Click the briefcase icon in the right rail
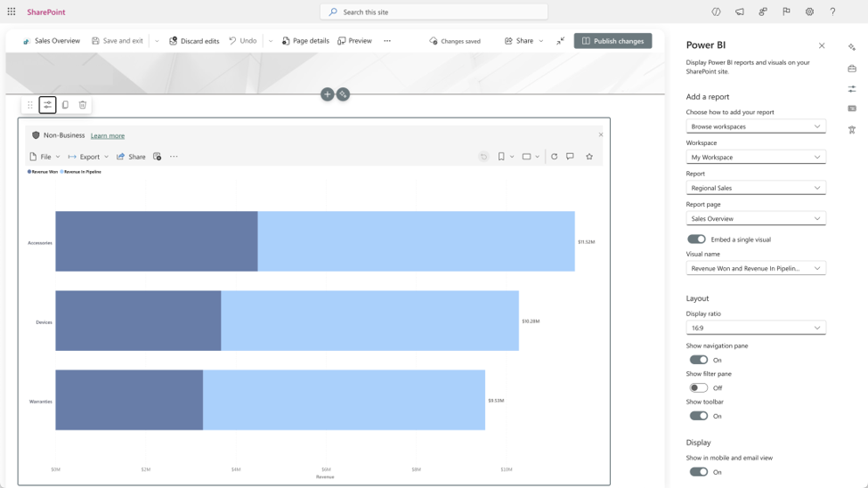This screenshot has height=488, width=868. (852, 69)
